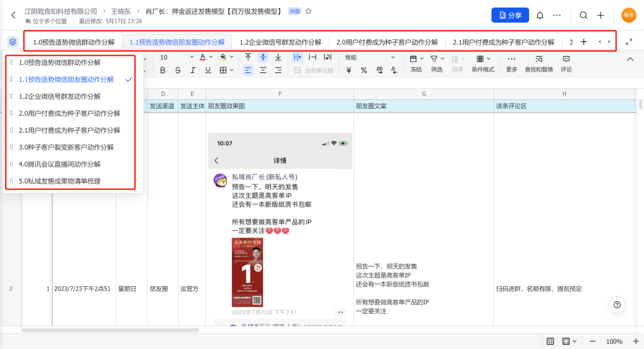644x349 pixels.
Task: Click the search magnifier icon
Action: (583, 15)
